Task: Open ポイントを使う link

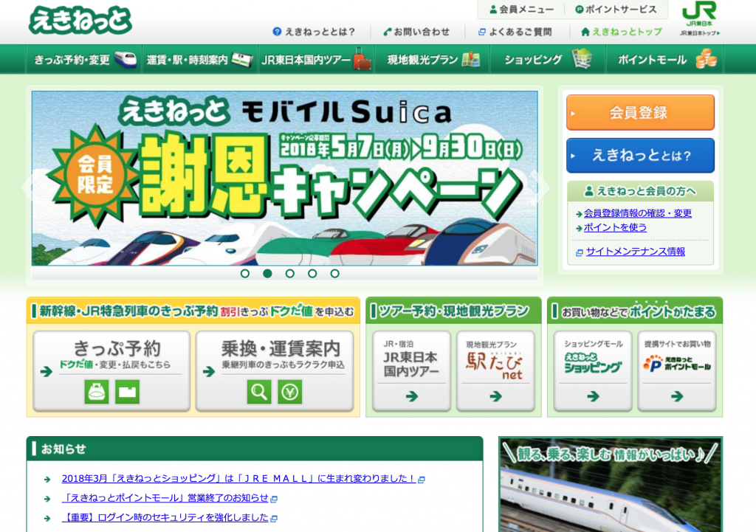Action: point(615,227)
